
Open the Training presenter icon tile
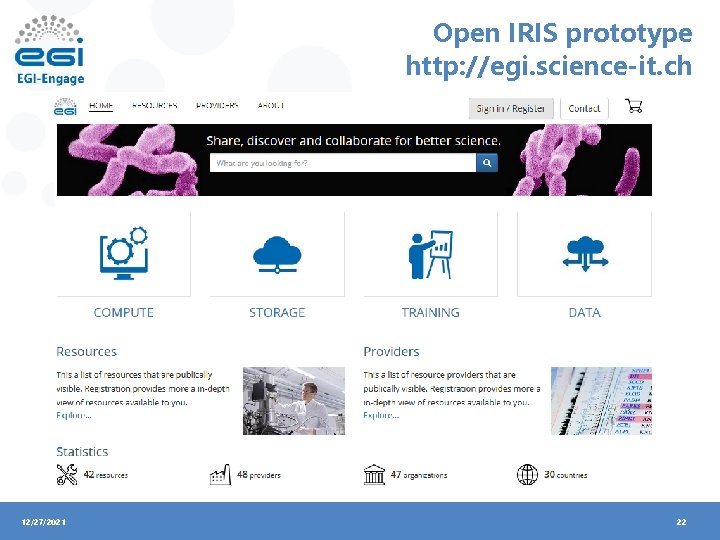pyautogui.click(x=430, y=253)
